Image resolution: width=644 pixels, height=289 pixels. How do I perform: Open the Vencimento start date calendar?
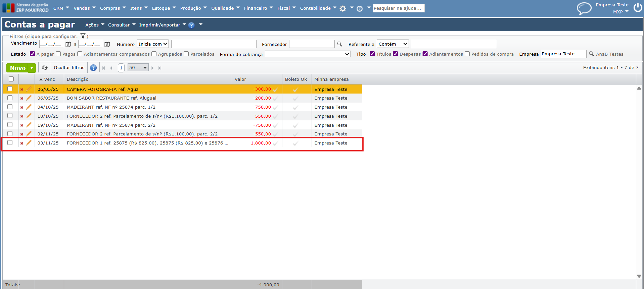pyautogui.click(x=68, y=44)
